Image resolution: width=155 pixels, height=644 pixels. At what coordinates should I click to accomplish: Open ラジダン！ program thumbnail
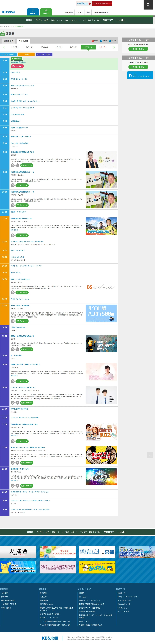point(101,477)
